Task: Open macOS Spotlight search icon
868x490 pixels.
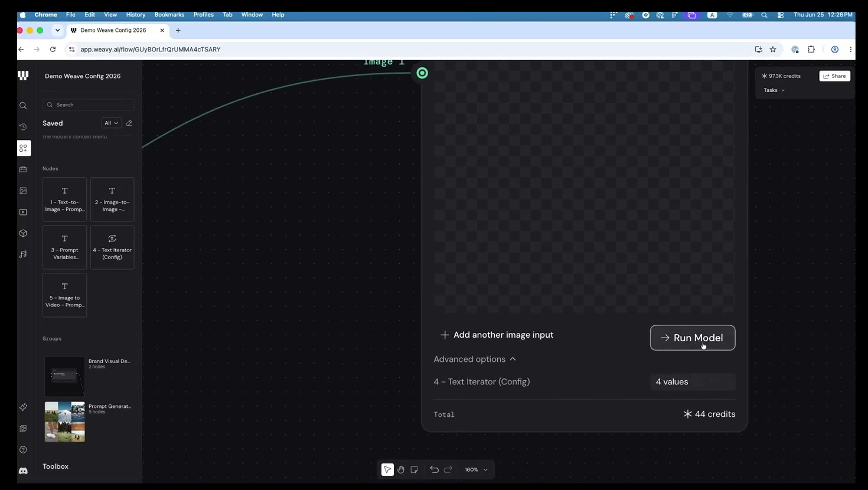Action: 765,15
